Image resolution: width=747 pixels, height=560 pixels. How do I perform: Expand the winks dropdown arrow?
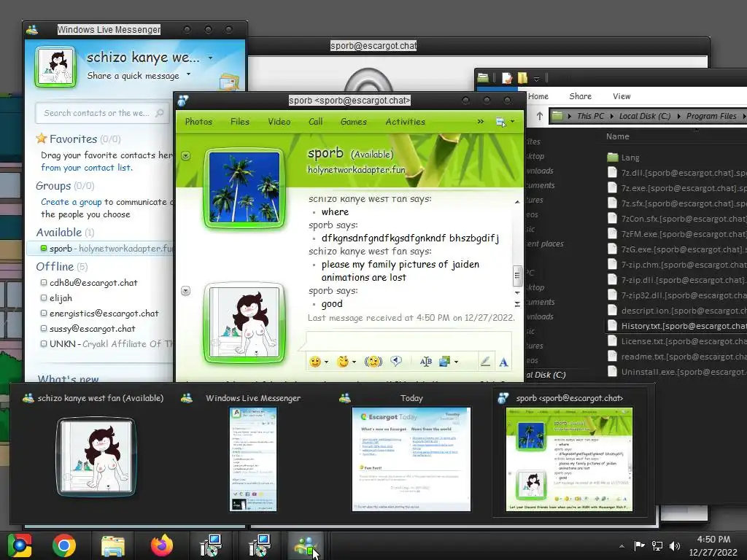(x=354, y=362)
